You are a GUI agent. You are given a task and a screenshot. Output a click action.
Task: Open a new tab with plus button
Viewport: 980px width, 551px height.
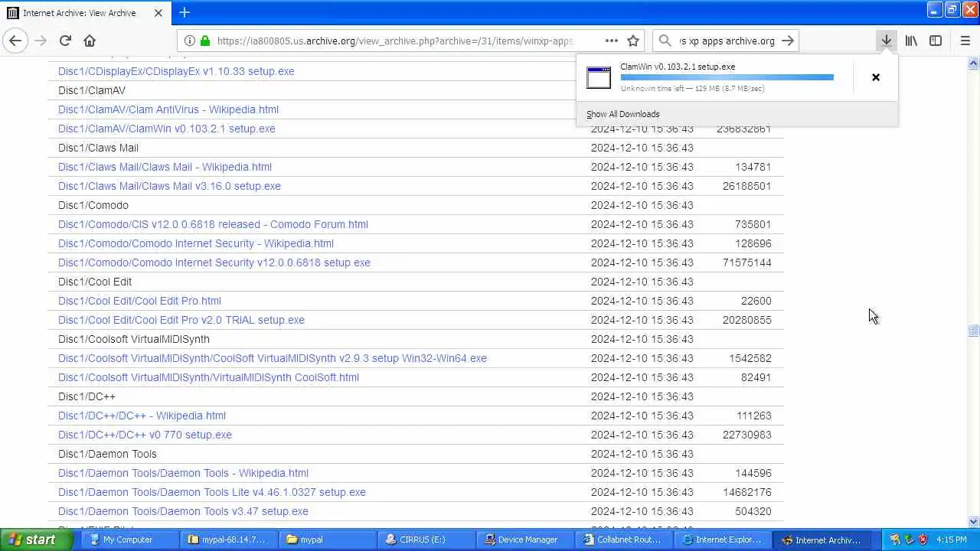[x=185, y=12]
